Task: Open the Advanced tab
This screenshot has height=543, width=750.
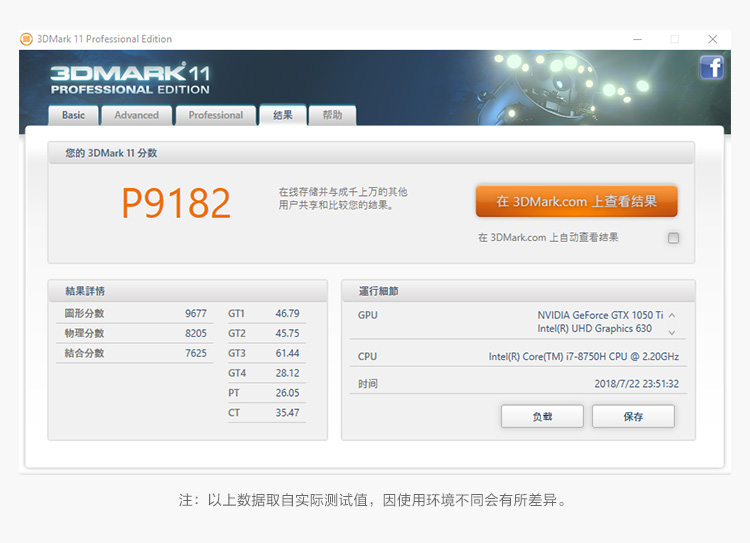Action: (x=136, y=115)
